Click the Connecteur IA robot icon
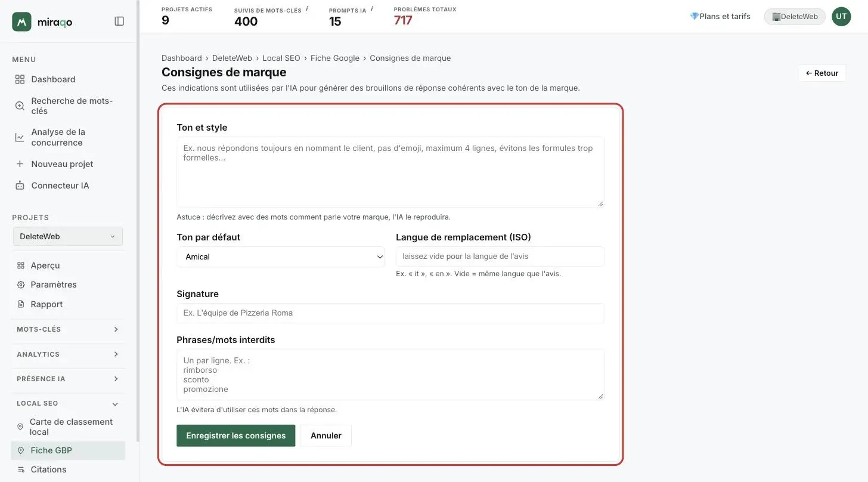The image size is (868, 482). 20,186
